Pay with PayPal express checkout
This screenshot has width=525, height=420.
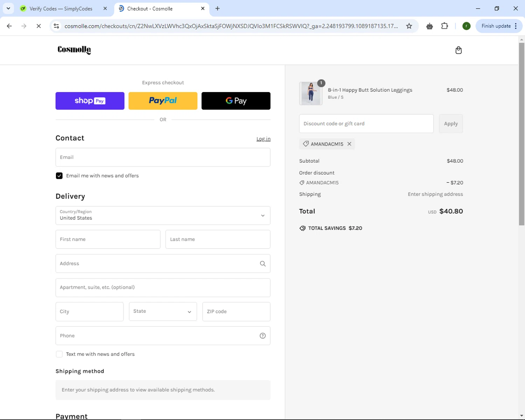pyautogui.click(x=163, y=101)
